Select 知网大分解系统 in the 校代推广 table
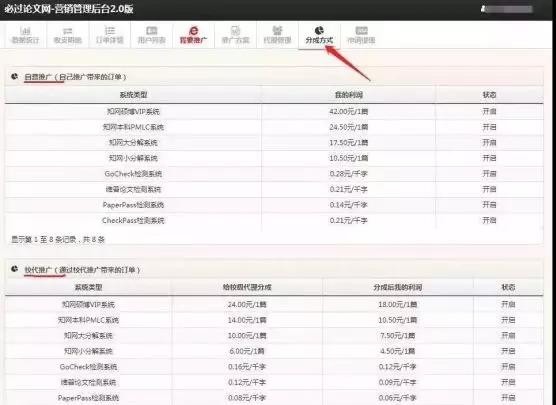 click(88, 335)
